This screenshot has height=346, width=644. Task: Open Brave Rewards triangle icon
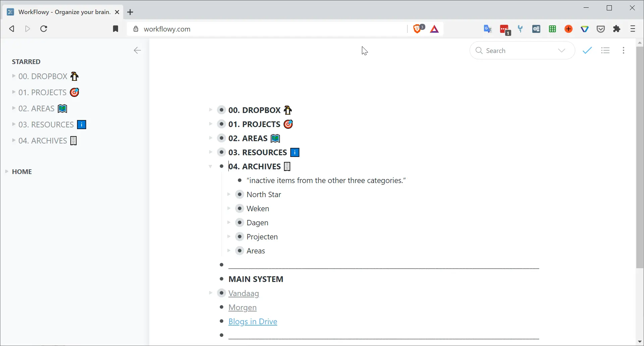(435, 29)
